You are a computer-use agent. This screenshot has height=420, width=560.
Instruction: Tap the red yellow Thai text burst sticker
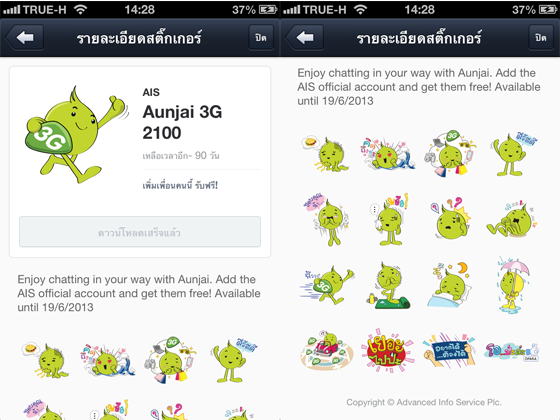pos(388,350)
